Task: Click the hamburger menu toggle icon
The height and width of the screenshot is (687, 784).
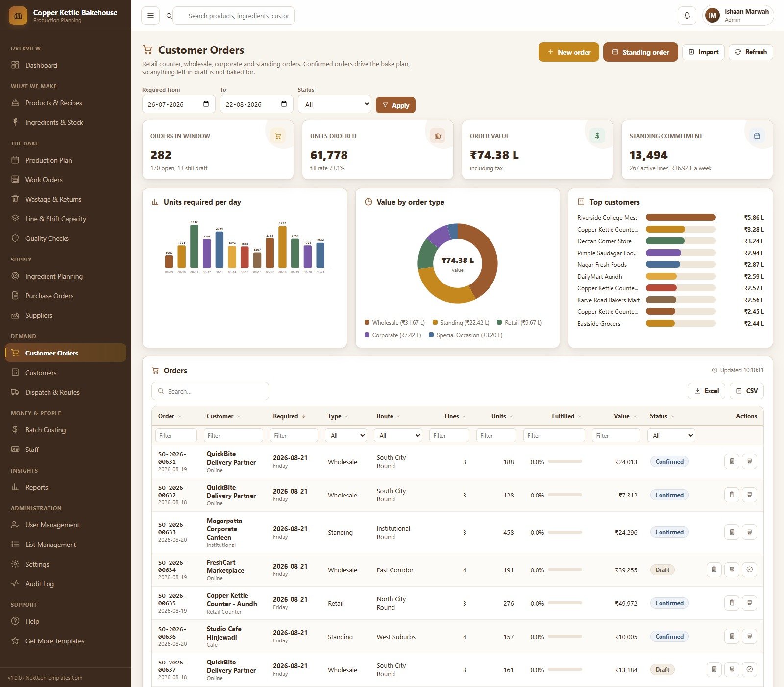Action: click(150, 16)
